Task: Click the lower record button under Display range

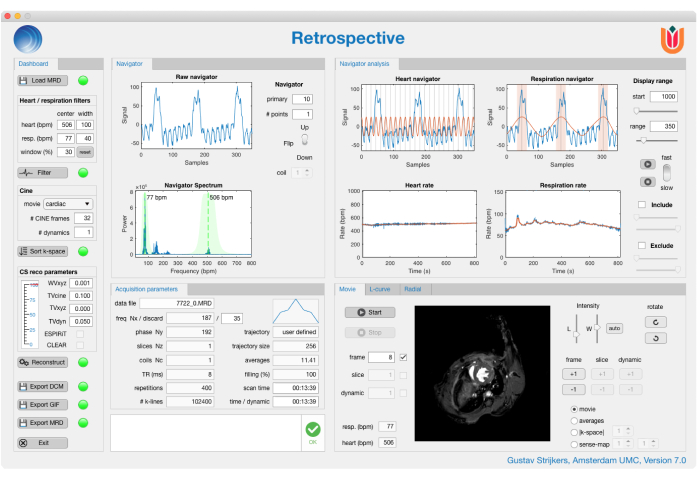Action: click(648, 182)
